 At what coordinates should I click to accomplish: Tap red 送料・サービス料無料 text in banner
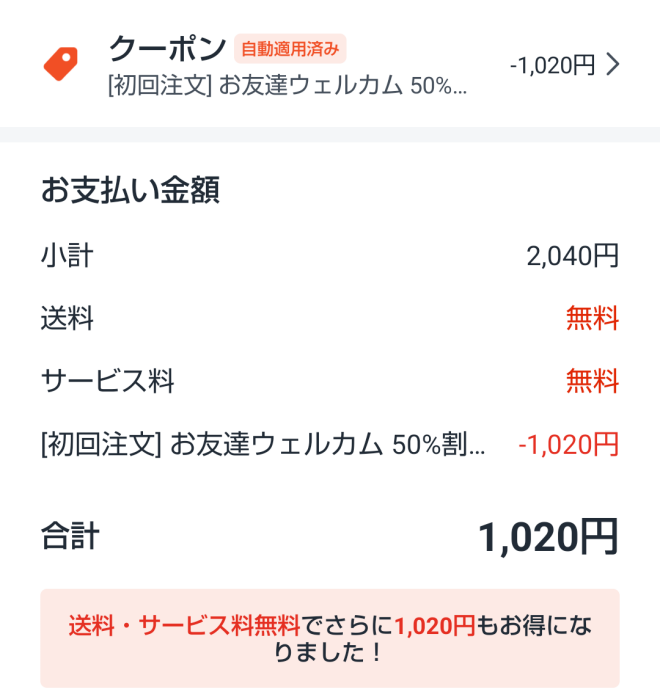tap(184, 625)
